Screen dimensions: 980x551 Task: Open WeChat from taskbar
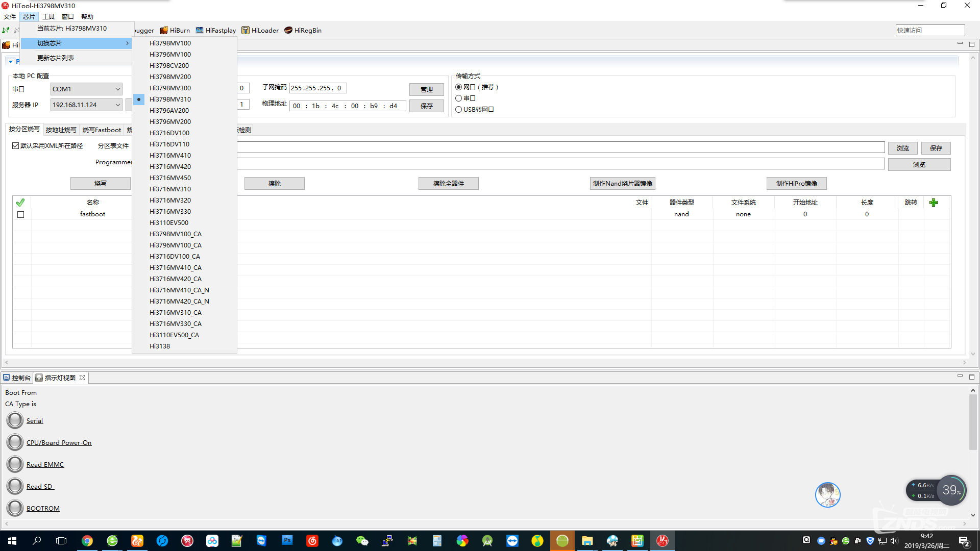click(x=362, y=541)
